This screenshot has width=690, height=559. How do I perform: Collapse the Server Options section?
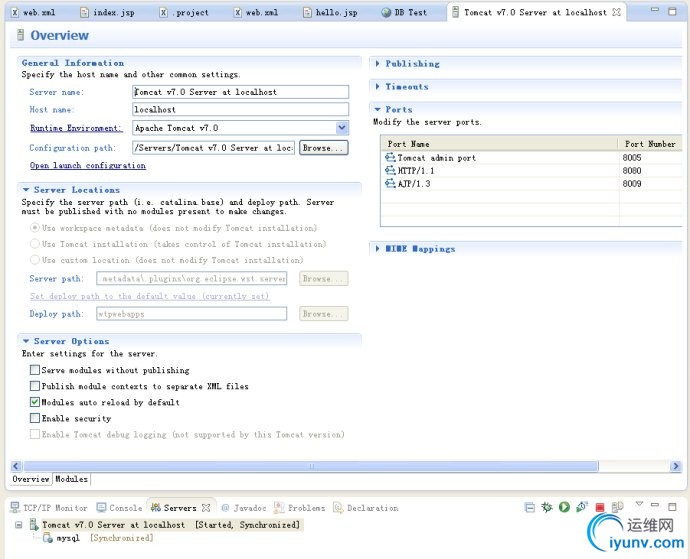tap(26, 341)
